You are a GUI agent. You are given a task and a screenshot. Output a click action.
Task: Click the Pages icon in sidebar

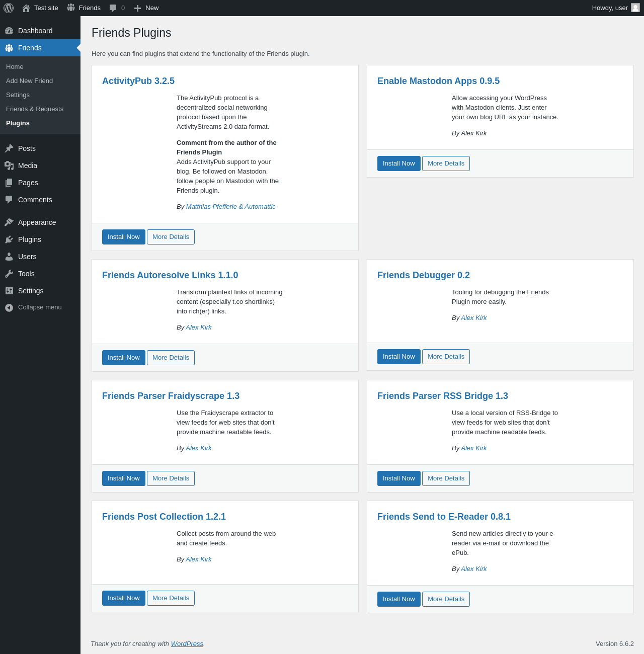click(9, 183)
